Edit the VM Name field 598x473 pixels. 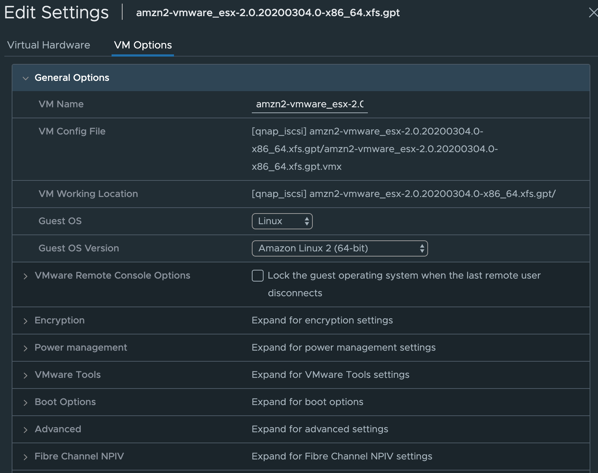310,104
